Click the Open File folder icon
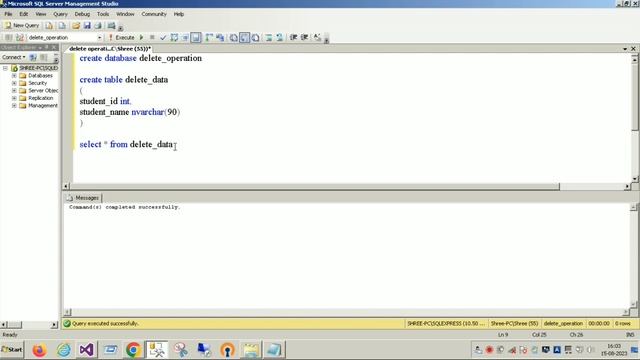This screenshot has height=360, width=640. (76, 25)
